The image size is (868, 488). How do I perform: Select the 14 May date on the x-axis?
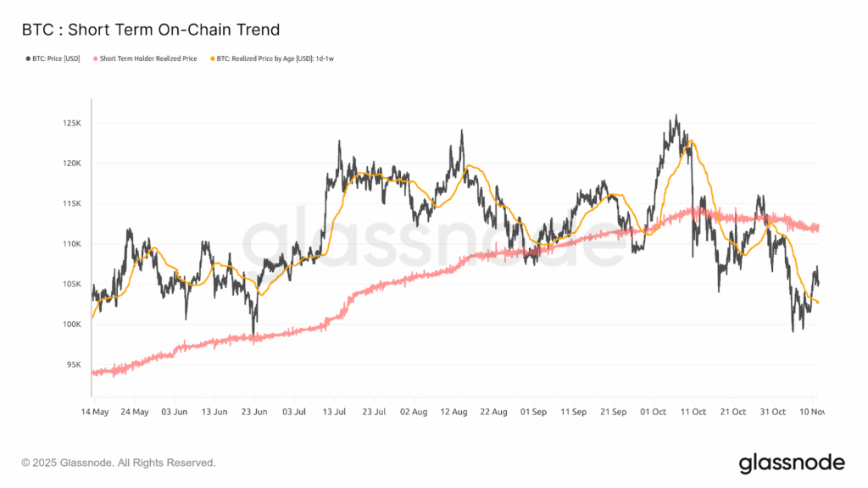94,411
